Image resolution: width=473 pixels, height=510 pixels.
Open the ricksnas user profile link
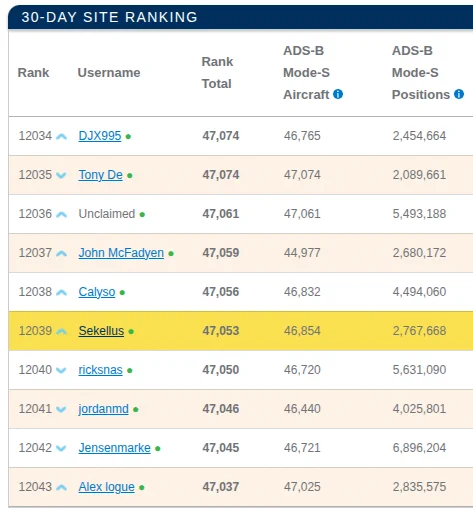coord(100,370)
